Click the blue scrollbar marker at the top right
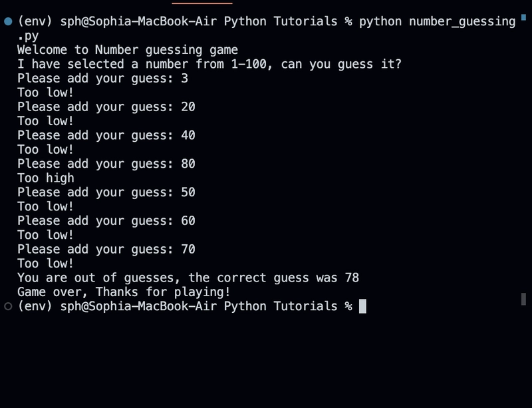Viewport: 532px width, 408px height. point(523,17)
